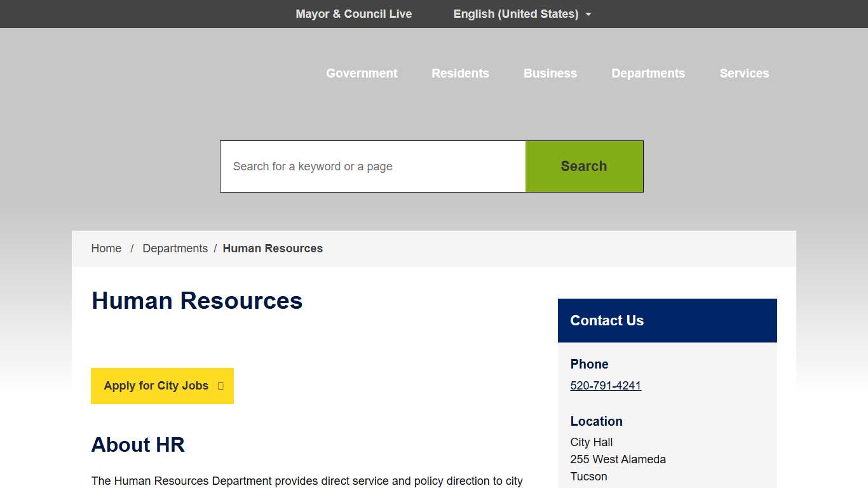Open the Services navigation menu
868x488 pixels.
pos(744,73)
